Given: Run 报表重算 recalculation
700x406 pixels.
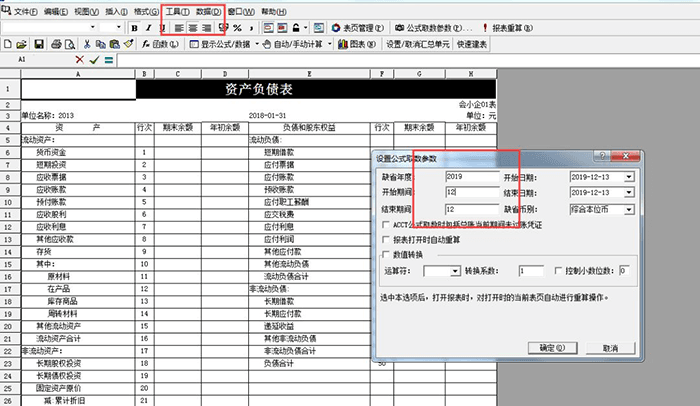Looking at the screenshot, I should (x=508, y=28).
